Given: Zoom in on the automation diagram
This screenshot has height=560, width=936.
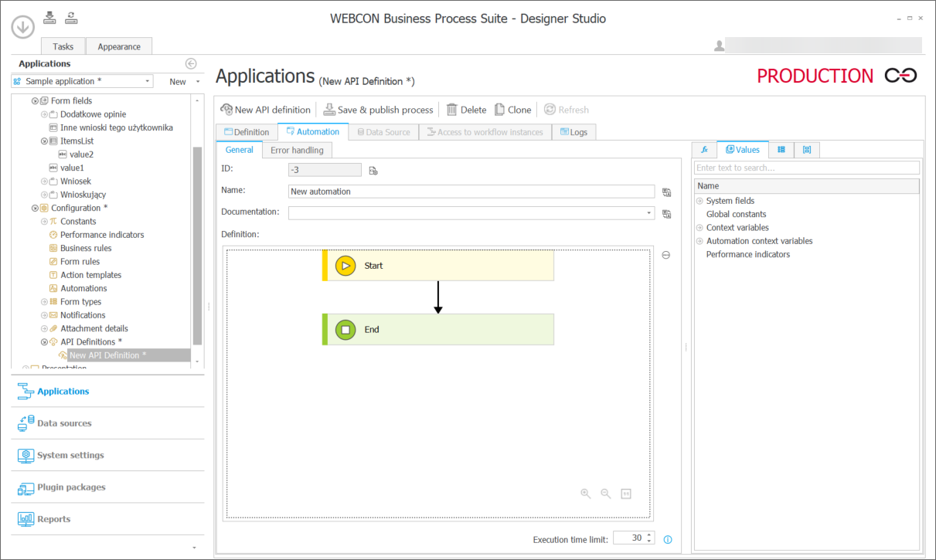Looking at the screenshot, I should [x=586, y=494].
